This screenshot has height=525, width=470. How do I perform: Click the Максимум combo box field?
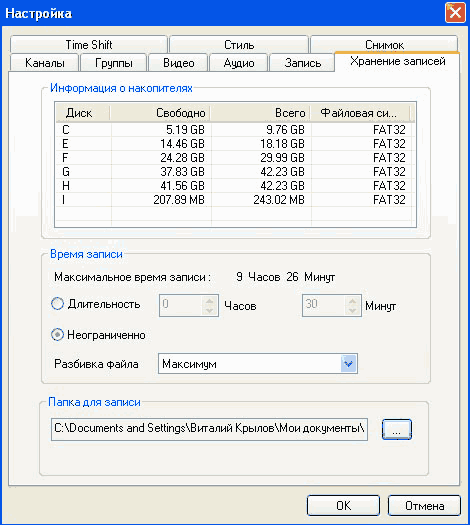[x=258, y=364]
